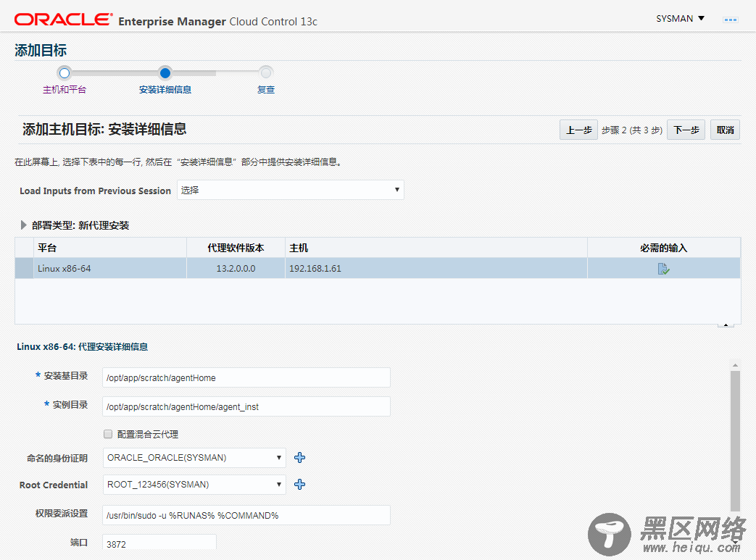Click the host cell 192.168.1.61

[x=436, y=269]
